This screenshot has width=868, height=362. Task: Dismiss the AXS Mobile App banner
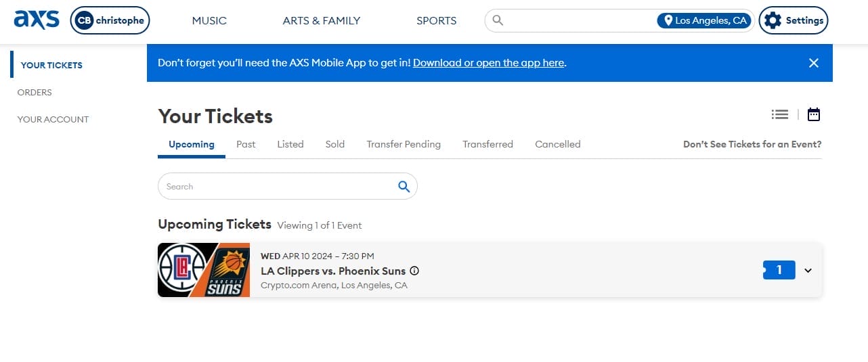[x=814, y=63]
